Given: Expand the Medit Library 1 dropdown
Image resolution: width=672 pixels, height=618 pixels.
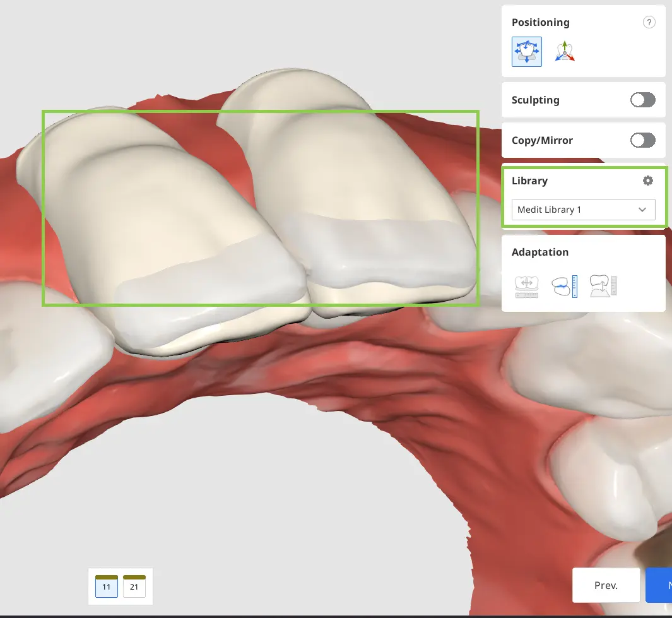Looking at the screenshot, I should [x=583, y=210].
